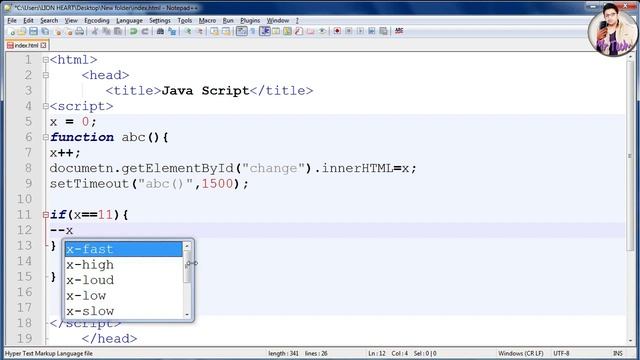
Task: Start macro recording with the red record icon
Action: click(338, 31)
